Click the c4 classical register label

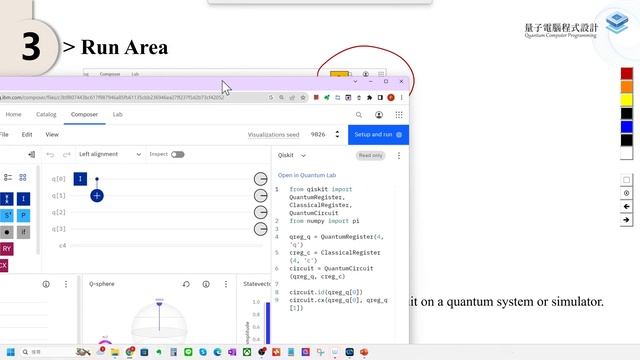(x=62, y=246)
